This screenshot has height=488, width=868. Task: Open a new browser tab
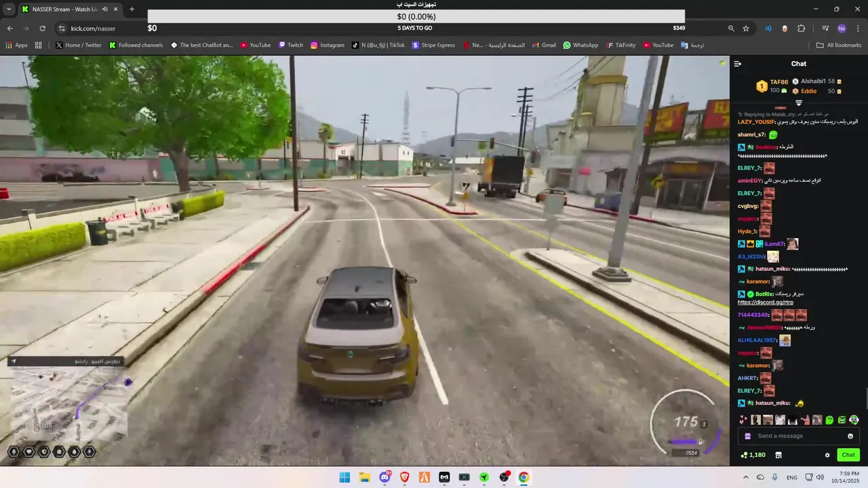pos(132,9)
